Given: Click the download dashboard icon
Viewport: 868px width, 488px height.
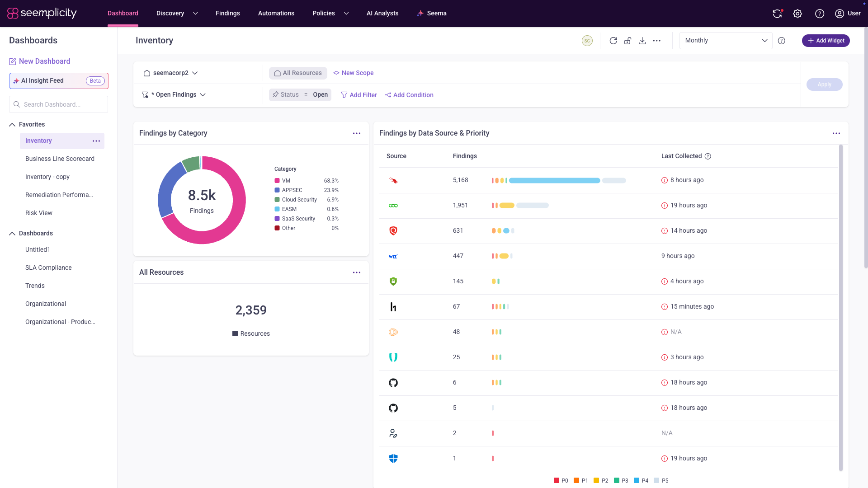Looking at the screenshot, I should (x=642, y=41).
